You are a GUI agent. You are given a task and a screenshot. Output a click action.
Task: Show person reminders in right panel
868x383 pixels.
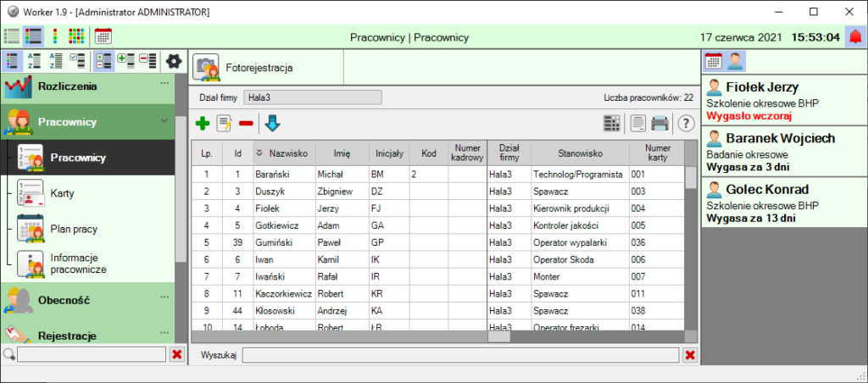coord(735,61)
